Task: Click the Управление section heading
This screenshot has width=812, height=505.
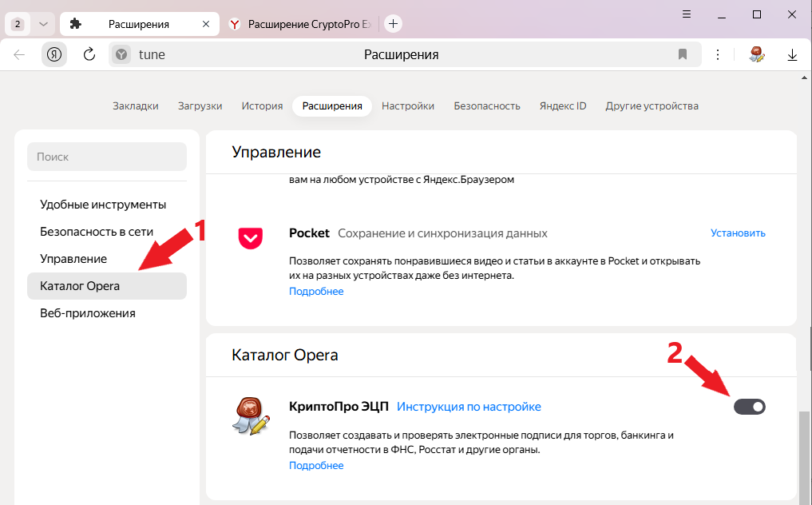Action: click(276, 153)
